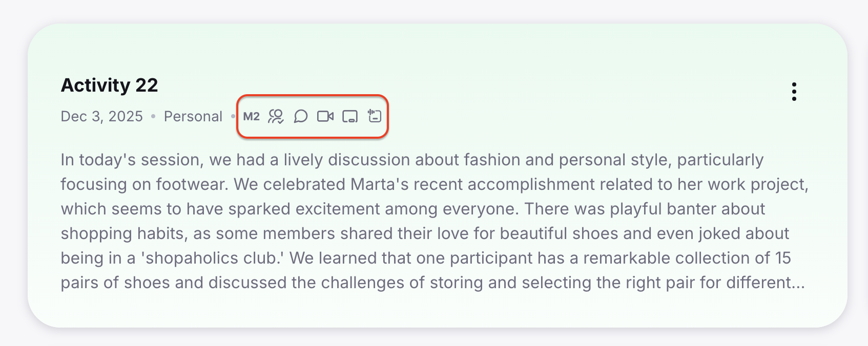Click the summary line starting "shopping habits"

[x=424, y=233]
